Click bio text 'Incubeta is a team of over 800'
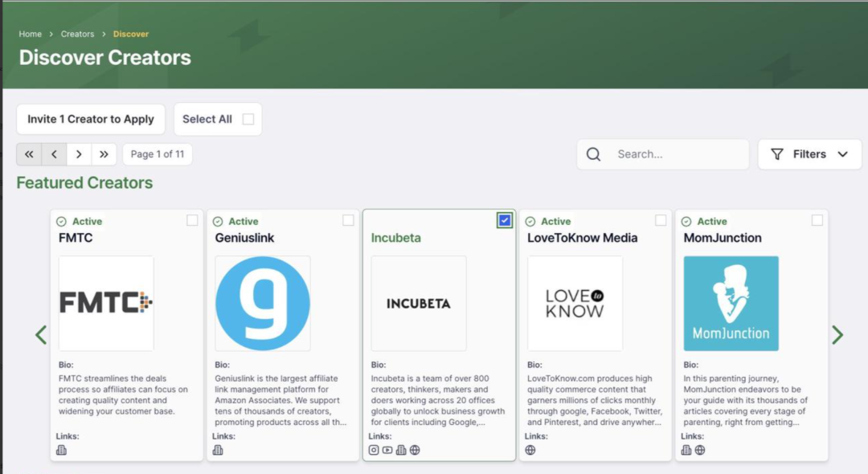The image size is (868, 474). click(430, 378)
